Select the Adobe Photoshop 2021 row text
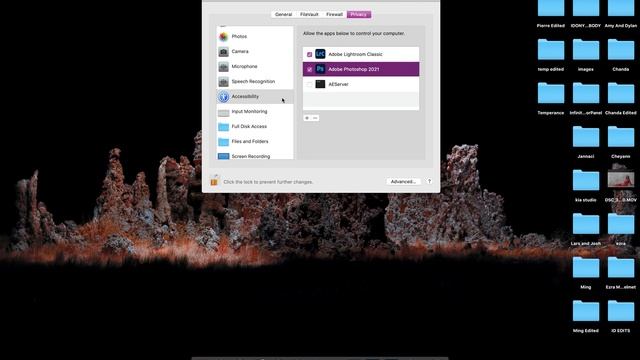Viewport: 640px width, 360px height. [x=353, y=69]
